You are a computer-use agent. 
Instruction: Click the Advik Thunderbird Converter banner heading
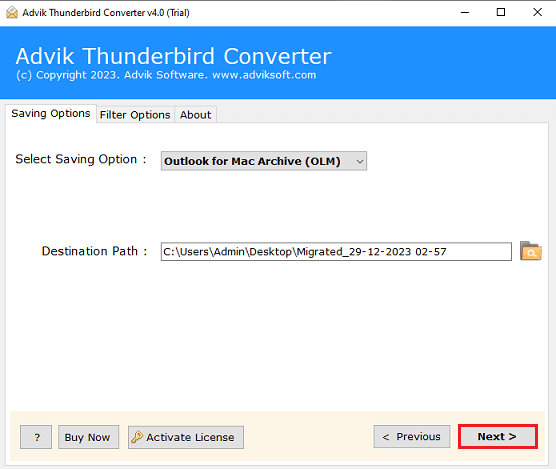pos(173,56)
